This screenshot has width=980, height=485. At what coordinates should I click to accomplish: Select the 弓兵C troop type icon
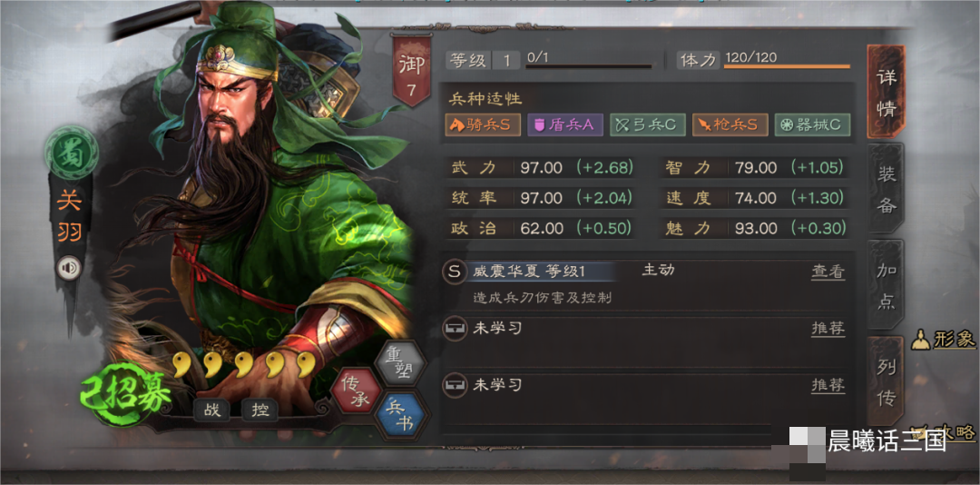(x=648, y=124)
